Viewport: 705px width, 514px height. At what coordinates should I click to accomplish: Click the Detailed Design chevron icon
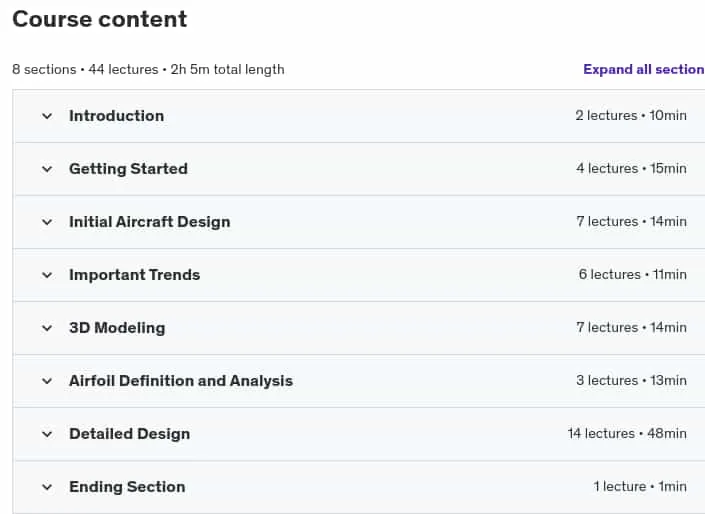click(x=47, y=434)
